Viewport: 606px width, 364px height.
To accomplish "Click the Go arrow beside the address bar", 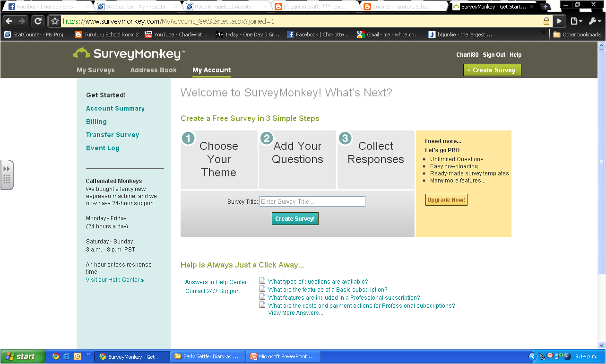I will pyautogui.click(x=559, y=21).
